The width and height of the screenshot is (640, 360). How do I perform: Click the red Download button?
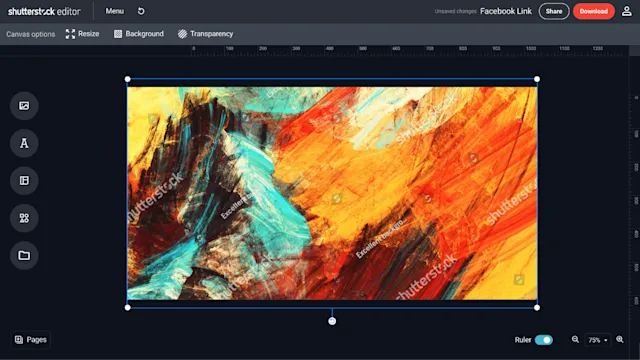pyautogui.click(x=593, y=11)
